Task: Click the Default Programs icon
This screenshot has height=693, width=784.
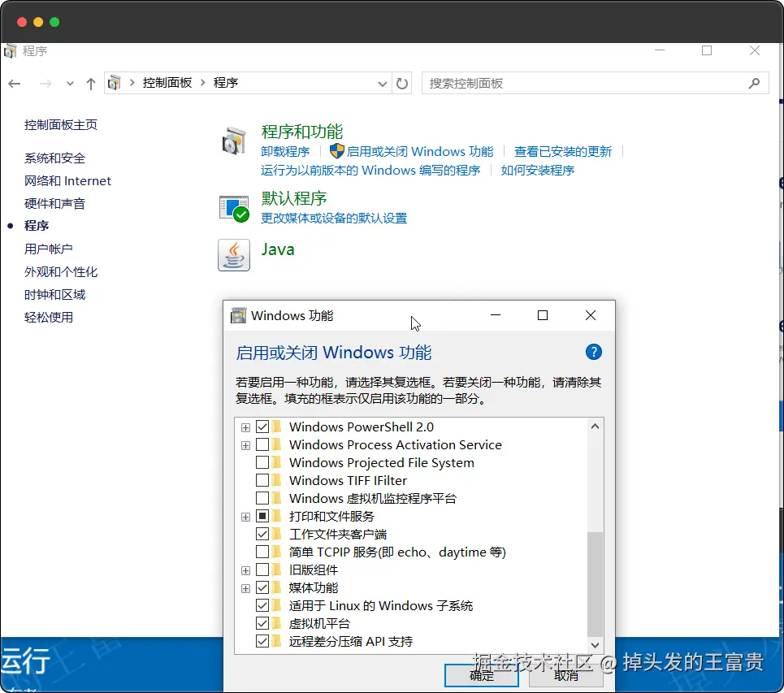Action: tap(234, 209)
